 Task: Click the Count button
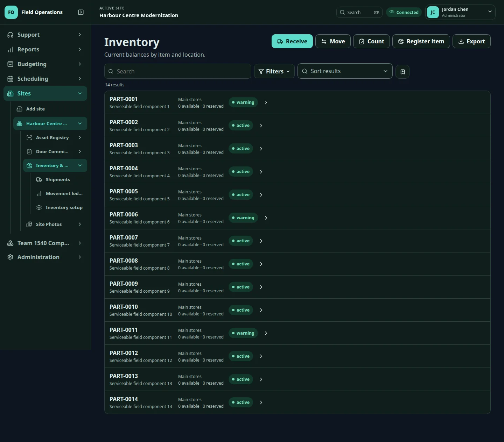pos(371,41)
